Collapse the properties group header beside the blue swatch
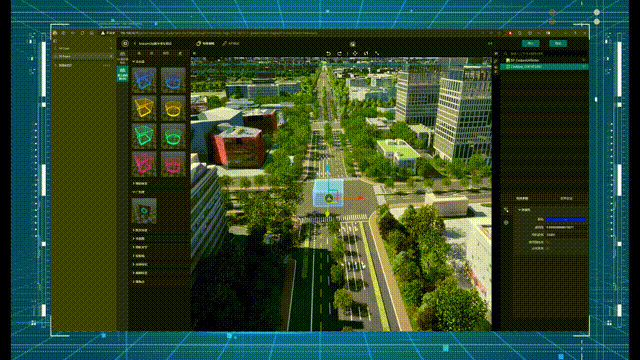The width and height of the screenshot is (640, 360). (524, 210)
